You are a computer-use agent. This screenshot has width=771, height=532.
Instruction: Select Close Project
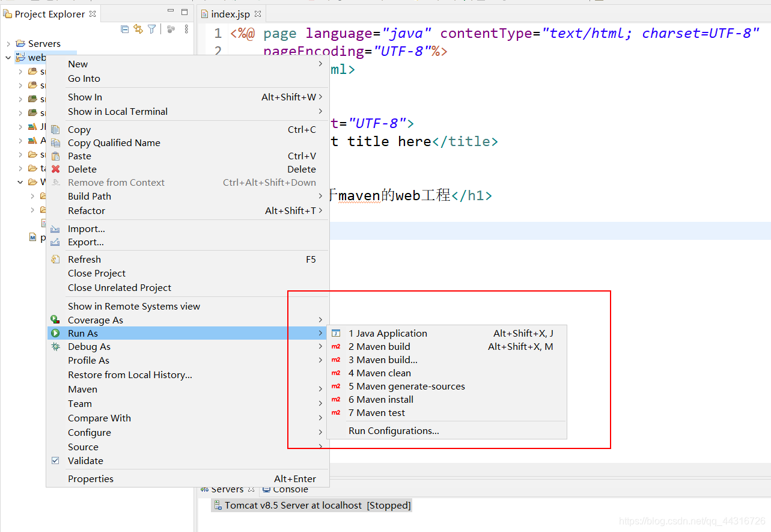tap(187, 274)
